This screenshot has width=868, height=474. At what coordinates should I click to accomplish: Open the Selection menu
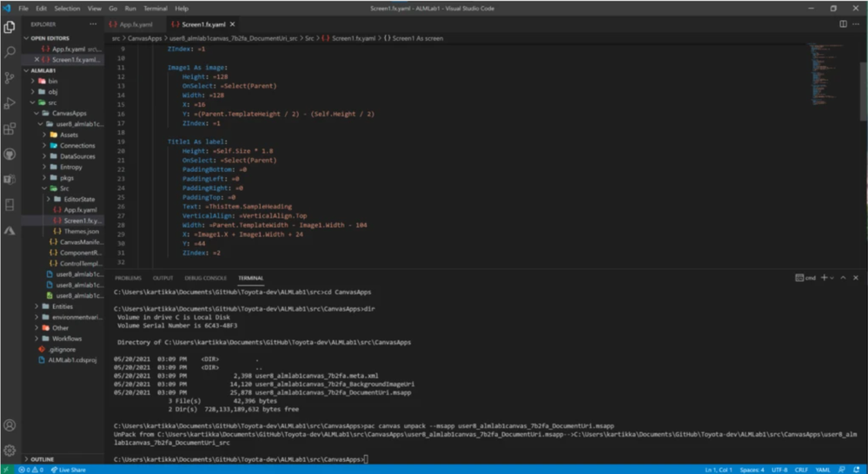tap(67, 9)
